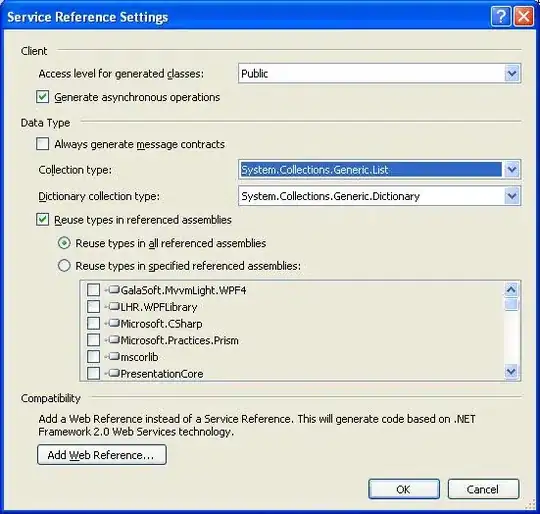Confirm settings with the OK button
The image size is (540, 514).
point(404,489)
